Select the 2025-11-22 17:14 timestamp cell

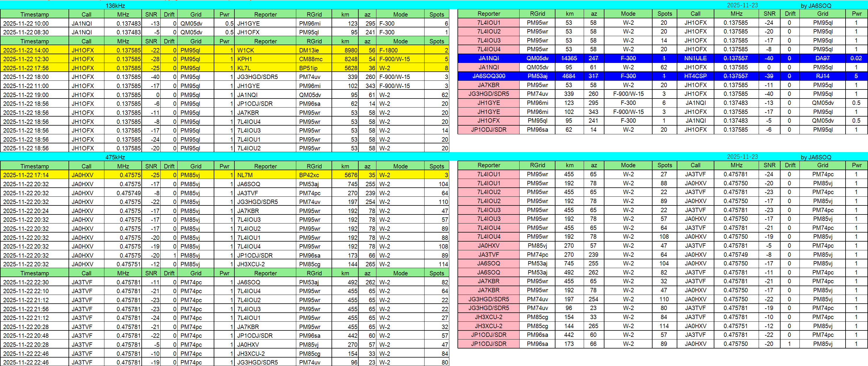point(34,175)
